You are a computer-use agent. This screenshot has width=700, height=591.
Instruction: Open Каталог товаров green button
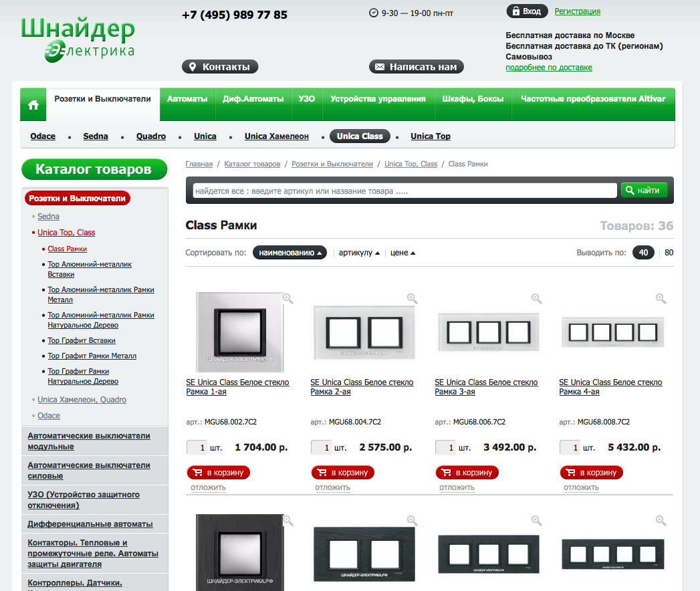click(x=94, y=169)
